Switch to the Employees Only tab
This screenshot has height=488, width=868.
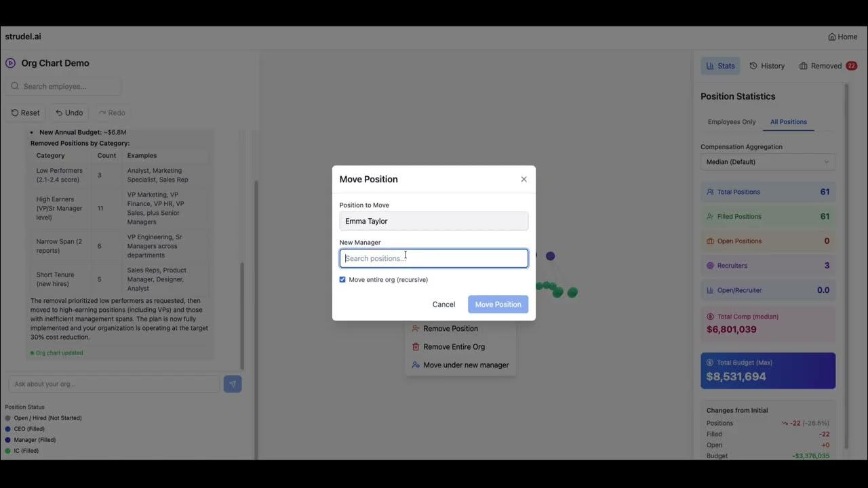pyautogui.click(x=731, y=122)
